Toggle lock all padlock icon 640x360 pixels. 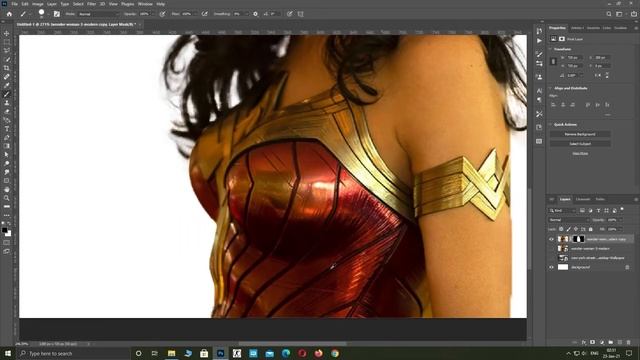click(x=591, y=229)
